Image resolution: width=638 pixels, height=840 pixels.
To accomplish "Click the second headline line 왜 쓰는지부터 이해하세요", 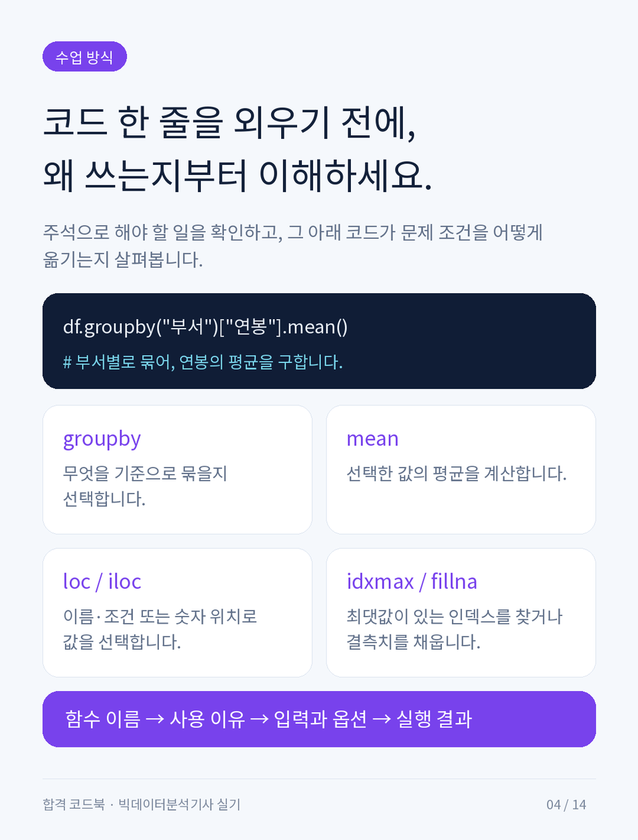I will (238, 175).
